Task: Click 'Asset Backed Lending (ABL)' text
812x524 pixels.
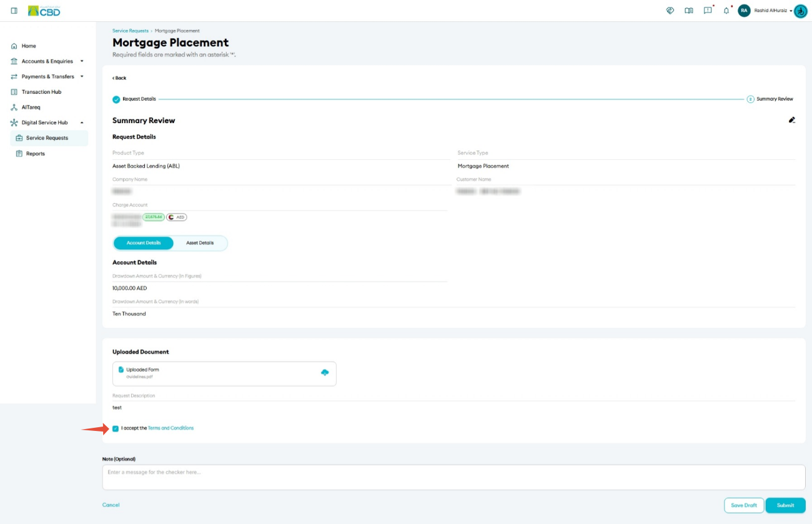Action: [146, 166]
